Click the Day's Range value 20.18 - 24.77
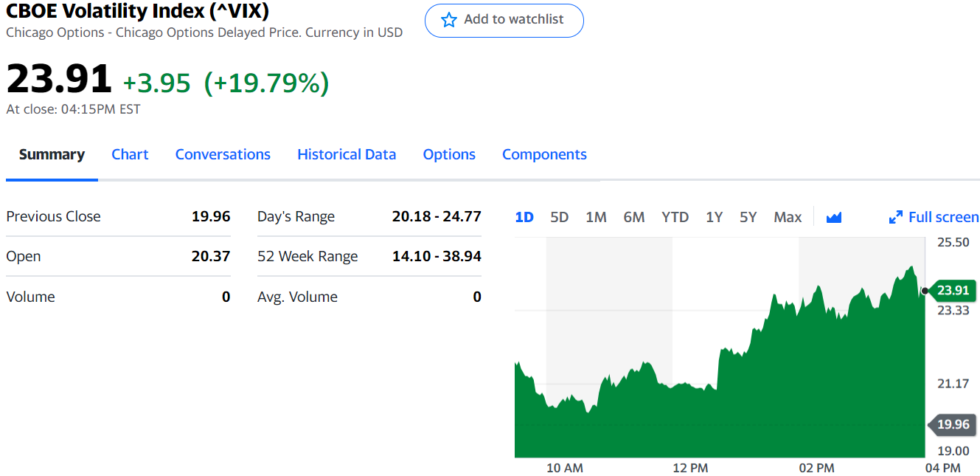980x476 pixels. pyautogui.click(x=437, y=216)
